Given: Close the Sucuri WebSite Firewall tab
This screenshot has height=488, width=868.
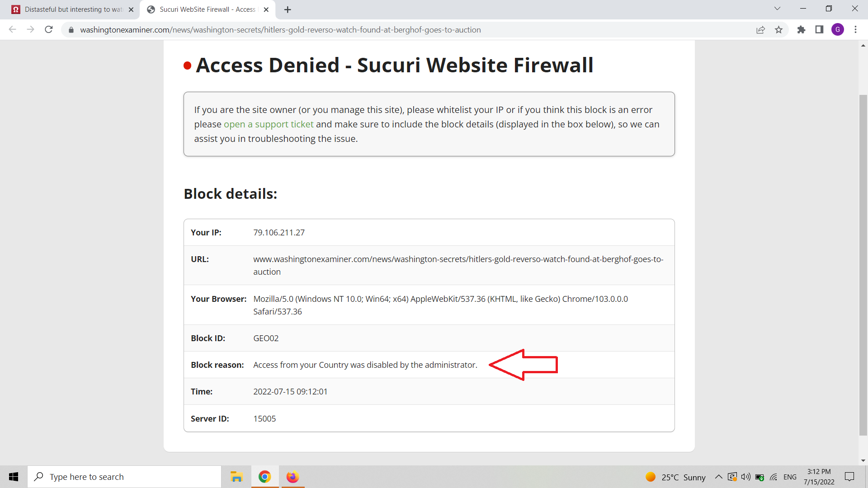Looking at the screenshot, I should click(x=266, y=9).
